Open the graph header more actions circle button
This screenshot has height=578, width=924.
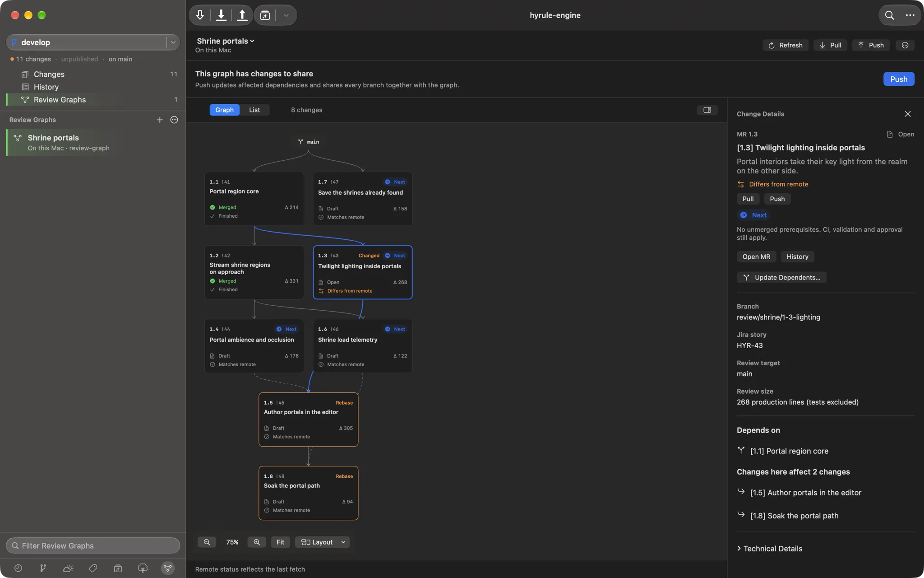click(905, 45)
